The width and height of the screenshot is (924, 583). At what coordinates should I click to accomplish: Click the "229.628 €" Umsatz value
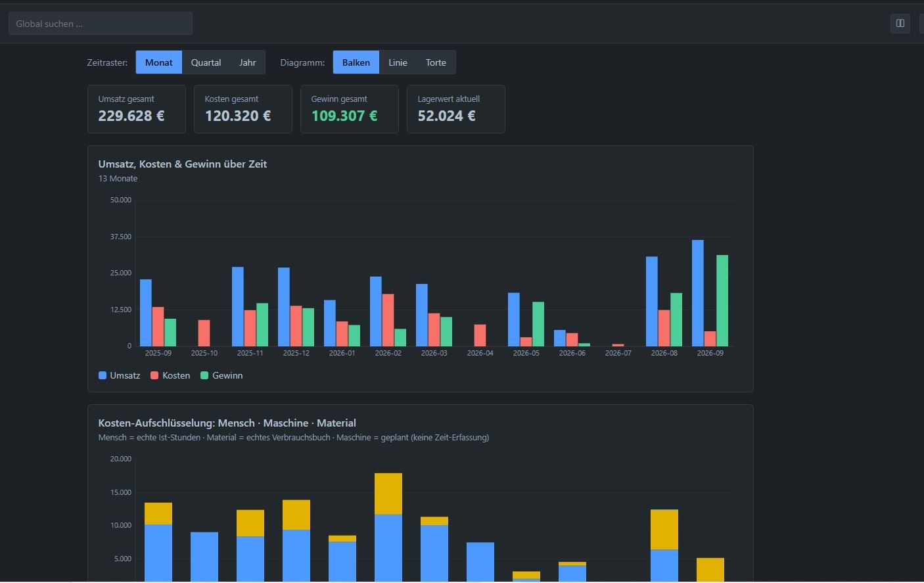point(131,116)
